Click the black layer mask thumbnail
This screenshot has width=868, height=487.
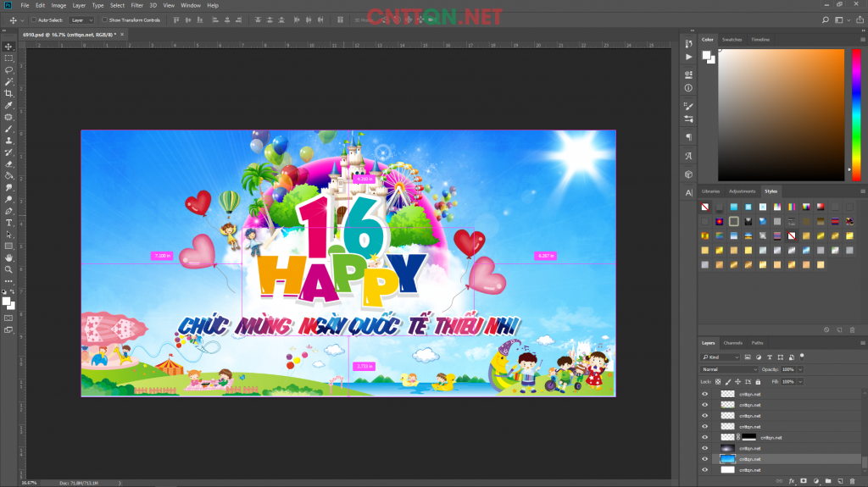pos(749,437)
